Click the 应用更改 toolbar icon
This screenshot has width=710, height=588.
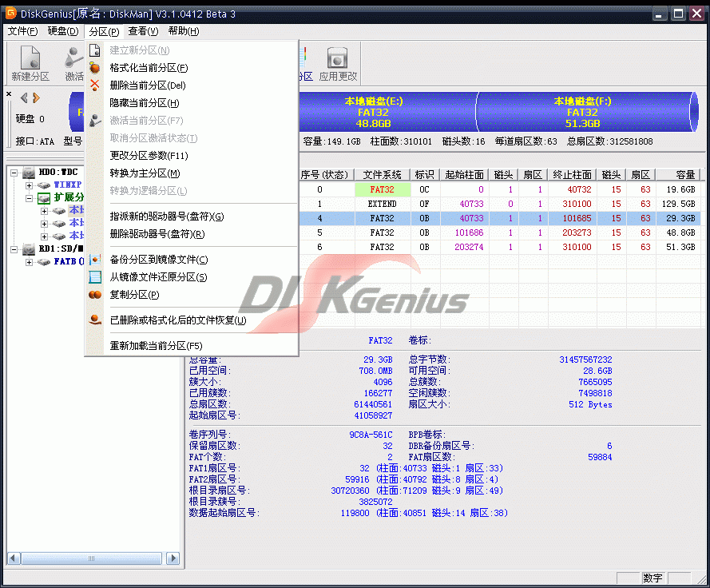[x=338, y=63]
